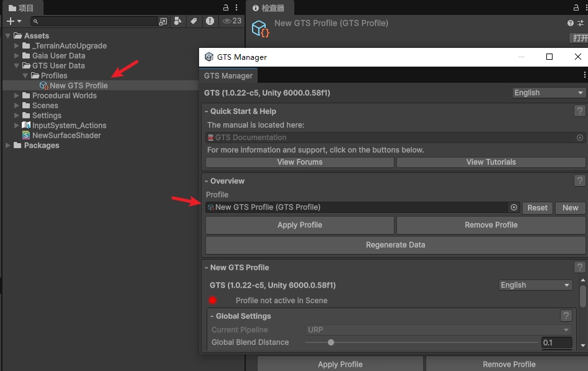Open object picker for GTS Documentation
Image resolution: width=588 pixels, height=371 pixels.
coord(580,138)
